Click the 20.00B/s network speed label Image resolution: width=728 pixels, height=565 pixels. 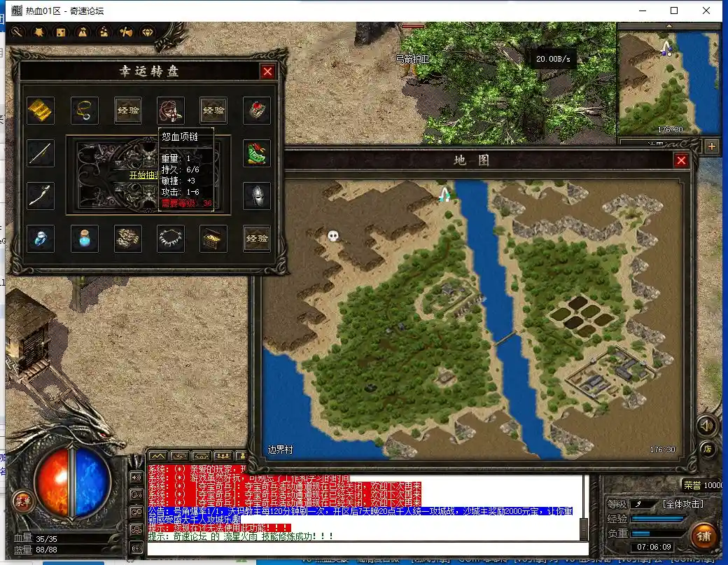[x=553, y=59]
